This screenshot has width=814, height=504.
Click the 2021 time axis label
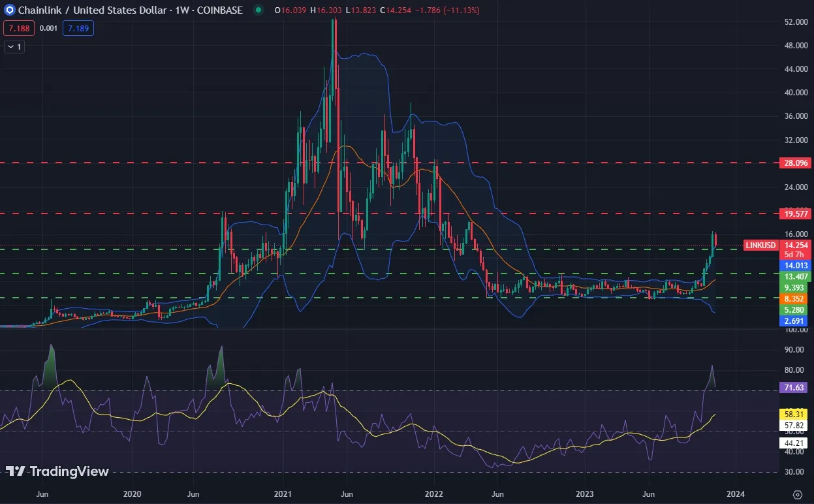[x=283, y=493]
